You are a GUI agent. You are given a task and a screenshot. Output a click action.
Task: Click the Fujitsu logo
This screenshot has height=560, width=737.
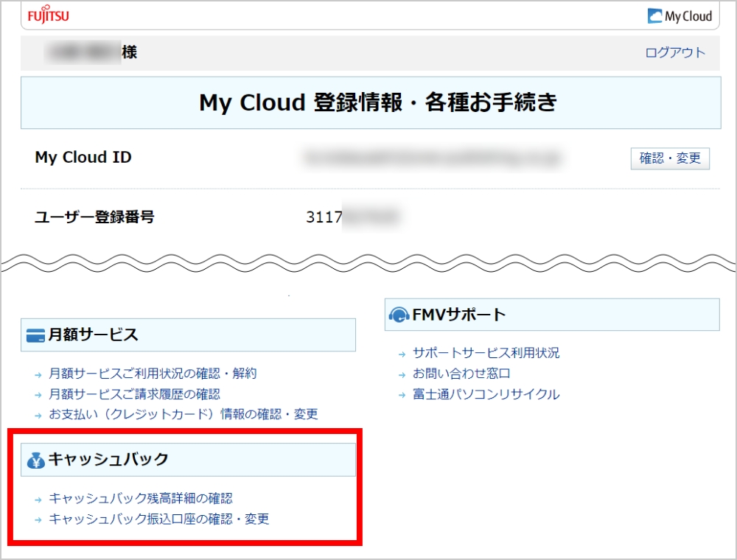tap(48, 15)
